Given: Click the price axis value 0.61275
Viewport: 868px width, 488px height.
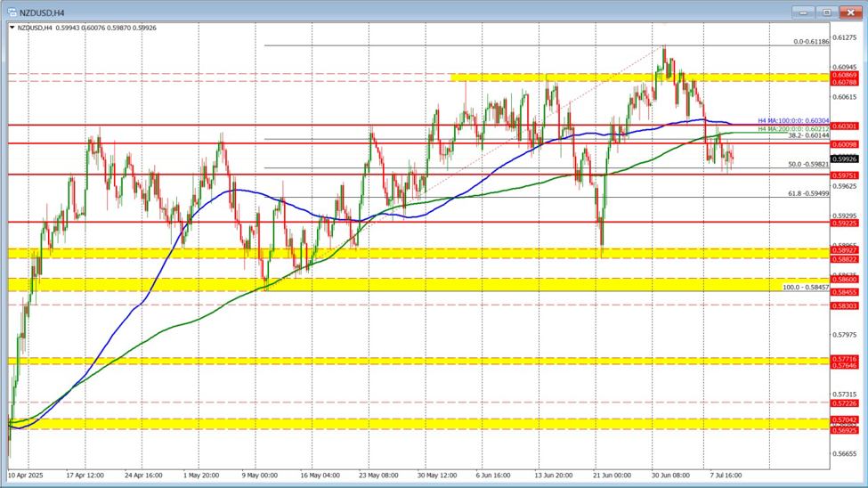Looking at the screenshot, I should [x=846, y=37].
